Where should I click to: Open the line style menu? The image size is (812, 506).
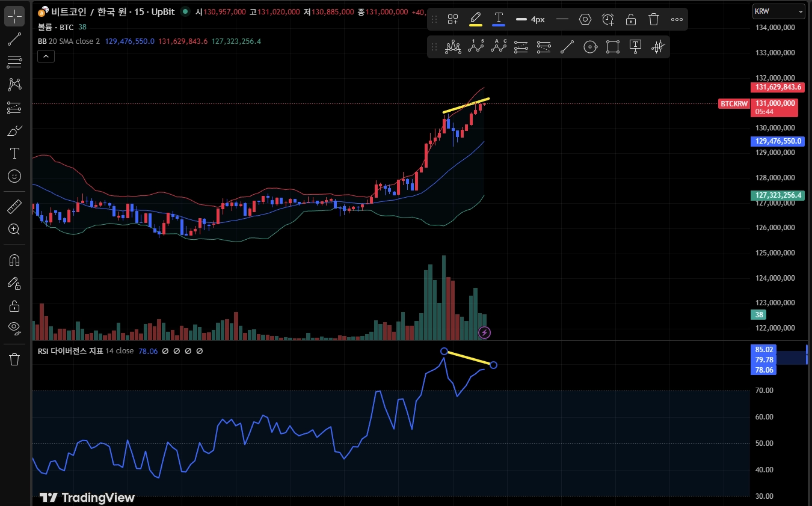(562, 19)
